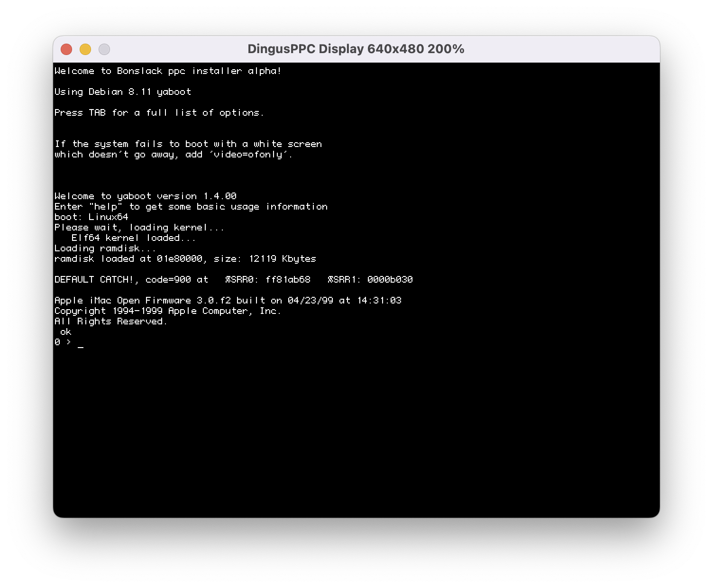Click the disabled gray zoom button
This screenshot has height=588, width=713.
pos(104,49)
